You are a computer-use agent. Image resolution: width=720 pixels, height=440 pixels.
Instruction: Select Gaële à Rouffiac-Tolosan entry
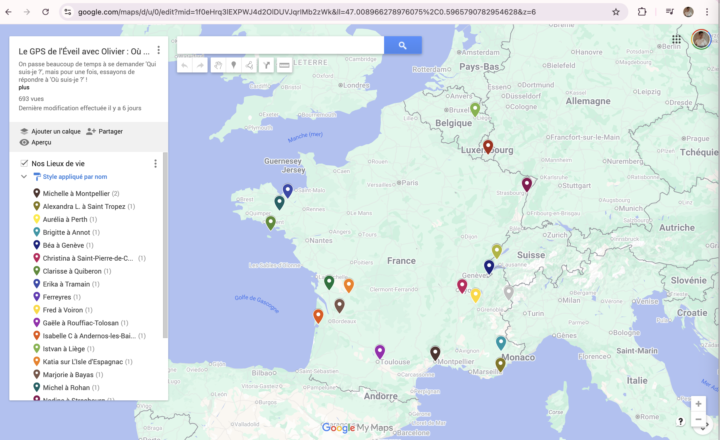pos(80,323)
